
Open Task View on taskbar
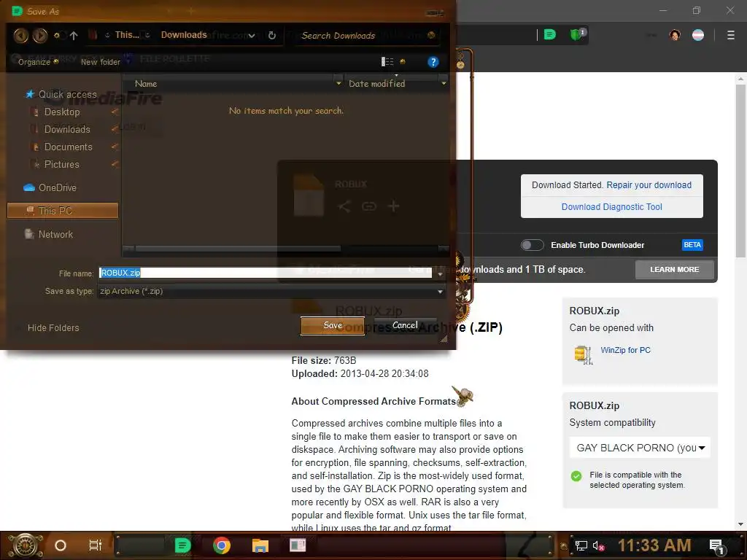96,545
